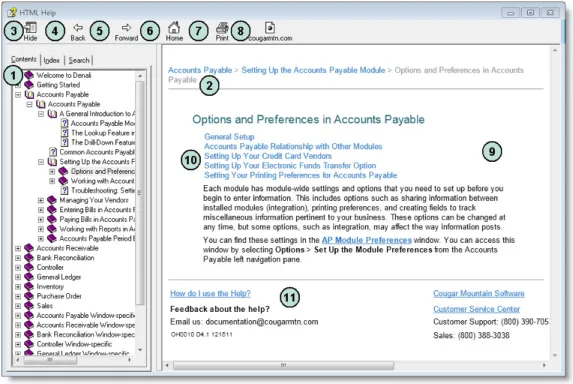This screenshot has height=384, width=573.
Task: Click the open book icon beside top Accounts Payable
Action: (29, 95)
